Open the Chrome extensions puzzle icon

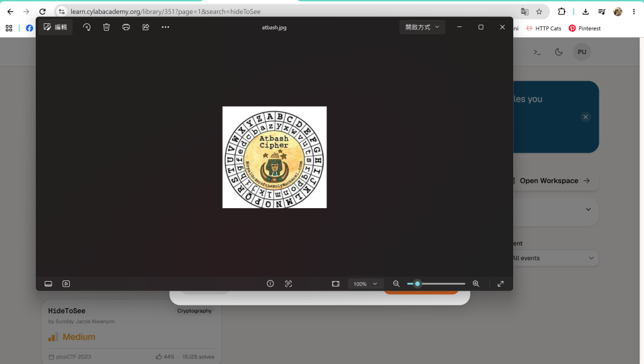click(562, 11)
